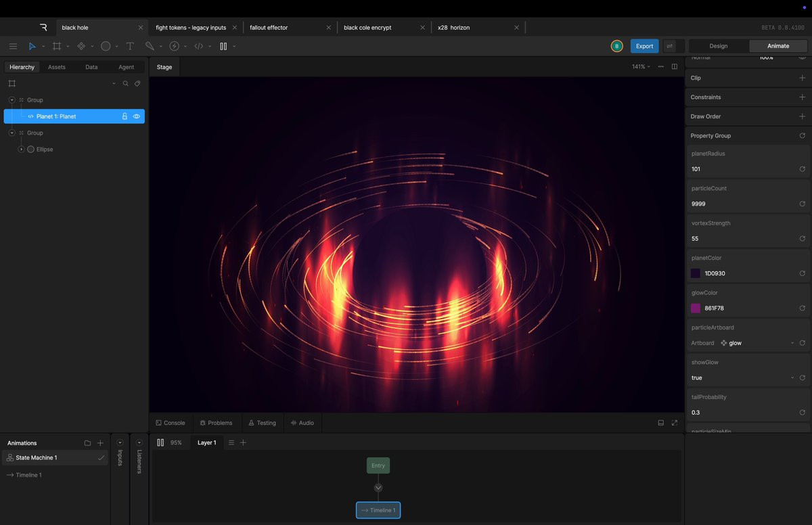Click the glowColor purple swatch

[x=696, y=309]
